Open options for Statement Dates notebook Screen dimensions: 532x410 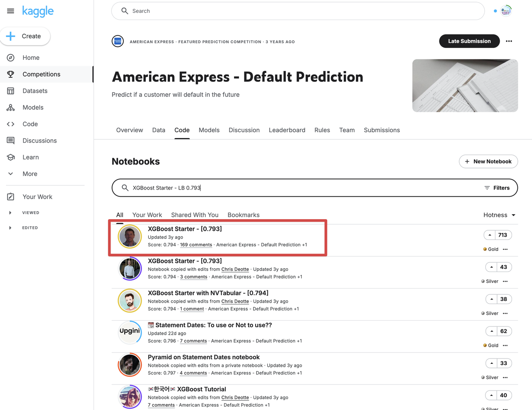click(505, 346)
